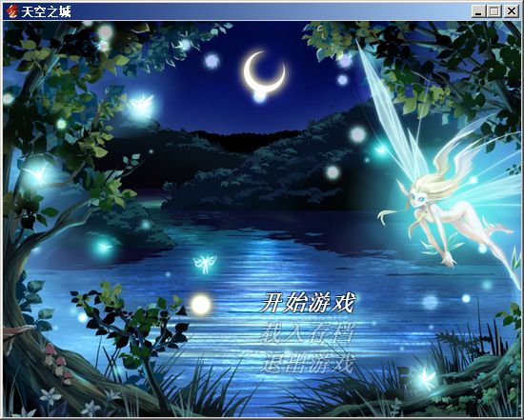Viewport: 524px width, 420px height.
Task: Choose 退出游戏 to quit the game
Action: pos(307,363)
